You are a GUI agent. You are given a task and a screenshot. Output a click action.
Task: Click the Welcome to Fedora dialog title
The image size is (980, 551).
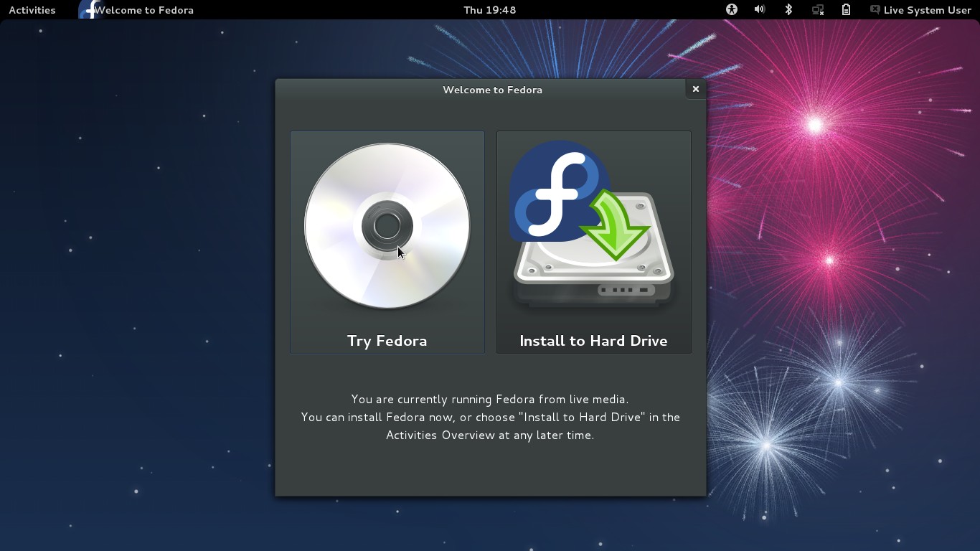(492, 90)
